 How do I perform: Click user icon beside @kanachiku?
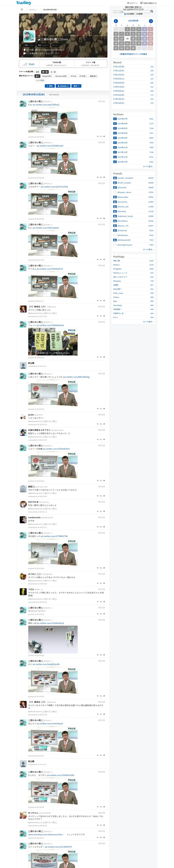pyautogui.click(x=115, y=197)
